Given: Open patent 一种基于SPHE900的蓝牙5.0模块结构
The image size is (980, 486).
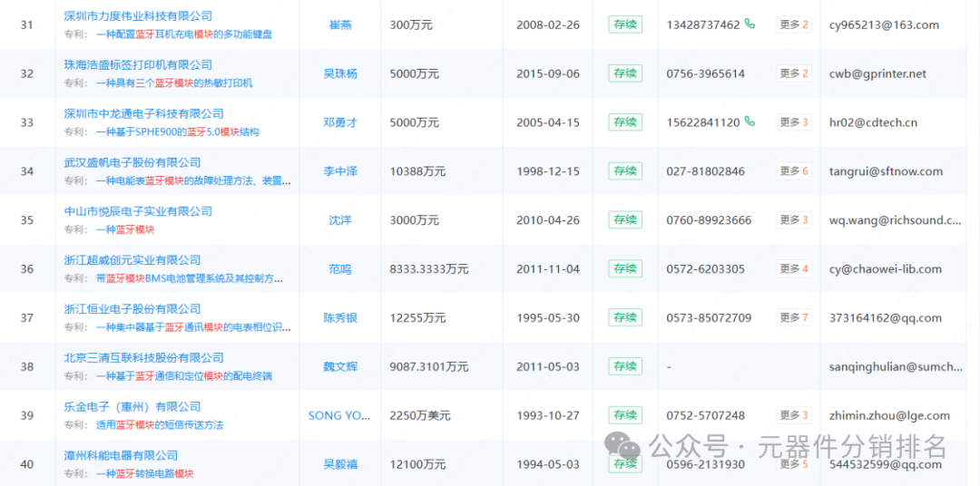Looking at the screenshot, I should (178, 131).
